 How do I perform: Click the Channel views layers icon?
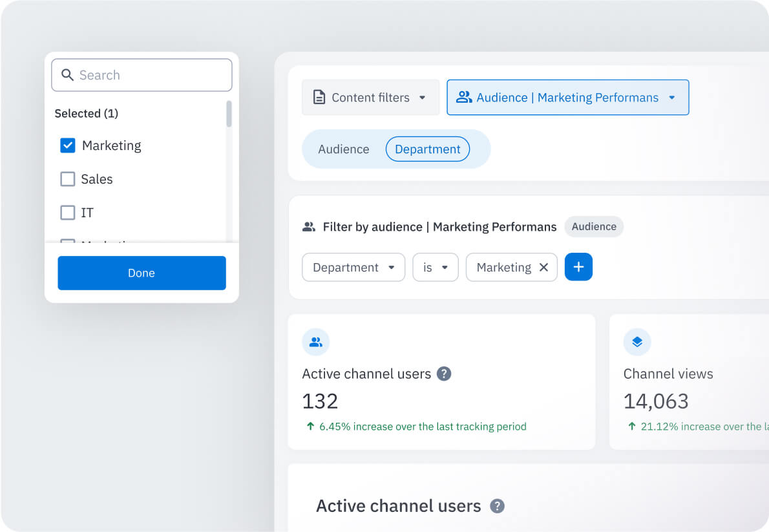point(637,342)
